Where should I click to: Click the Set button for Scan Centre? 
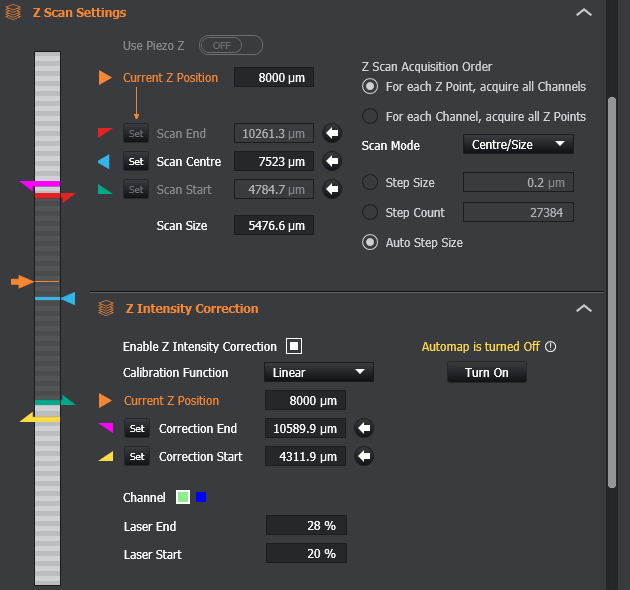coord(136,161)
